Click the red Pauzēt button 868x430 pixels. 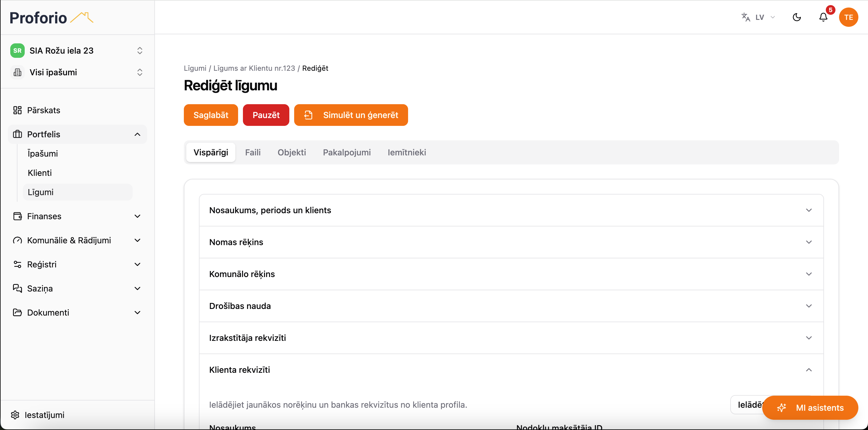(266, 115)
